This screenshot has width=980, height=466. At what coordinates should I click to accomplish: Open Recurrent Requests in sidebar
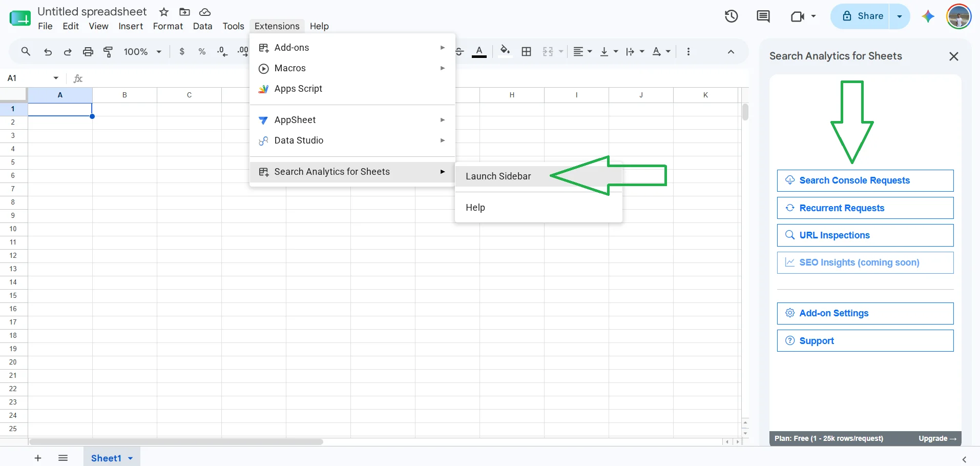coord(865,208)
